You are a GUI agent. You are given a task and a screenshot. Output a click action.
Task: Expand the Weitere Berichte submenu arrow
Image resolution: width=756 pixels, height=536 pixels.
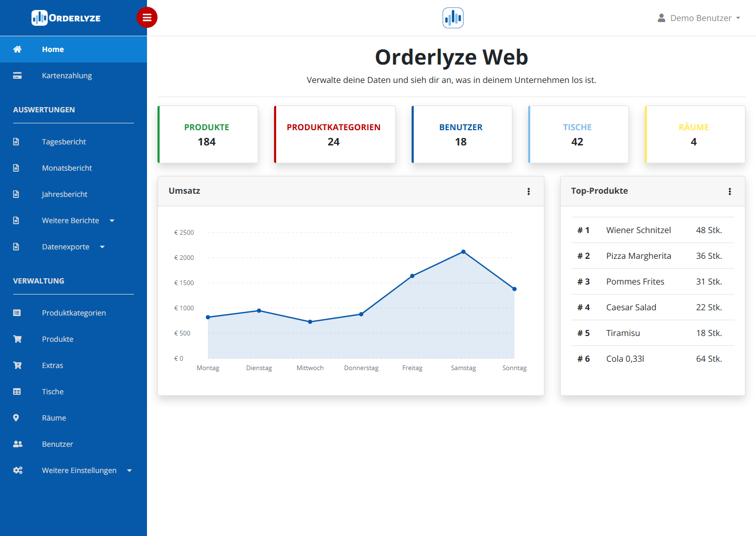click(x=112, y=221)
